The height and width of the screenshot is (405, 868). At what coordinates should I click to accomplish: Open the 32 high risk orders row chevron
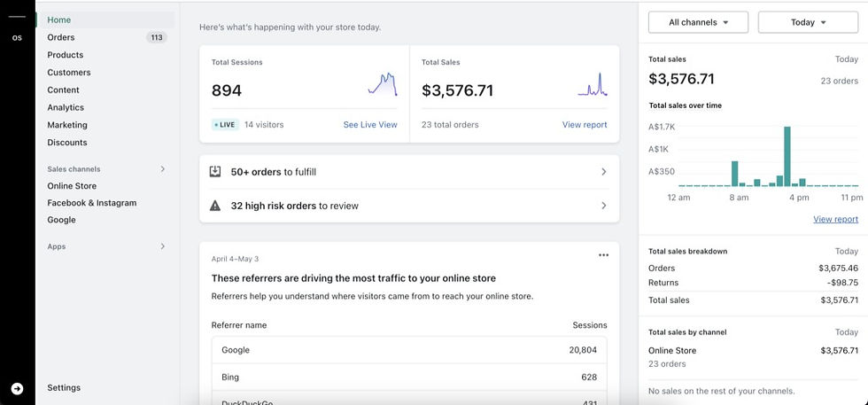click(x=604, y=206)
